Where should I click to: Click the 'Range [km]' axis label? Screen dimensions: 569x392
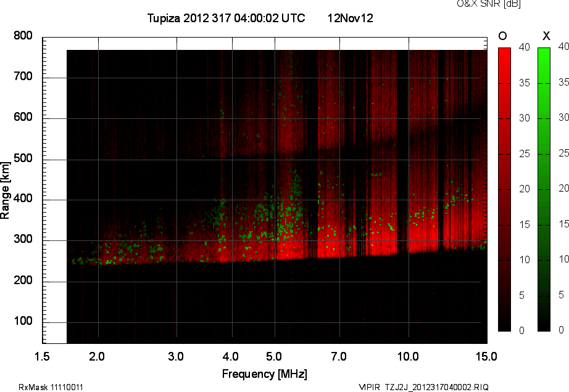tap(6, 190)
